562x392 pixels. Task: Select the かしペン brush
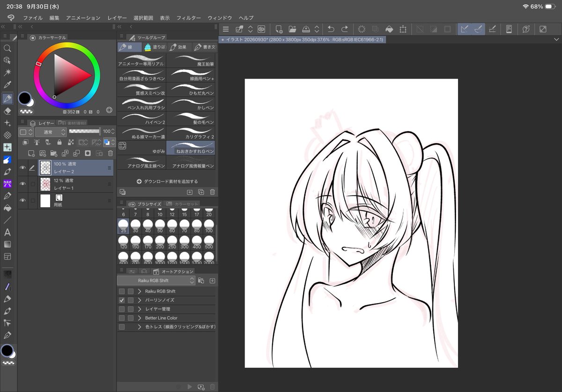(x=191, y=103)
